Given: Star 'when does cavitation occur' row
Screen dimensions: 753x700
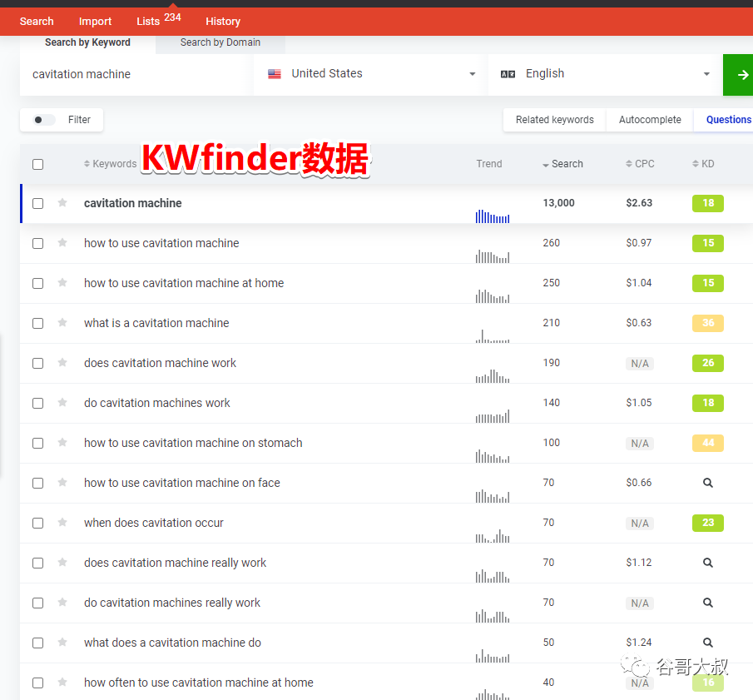Looking at the screenshot, I should coord(62,522).
